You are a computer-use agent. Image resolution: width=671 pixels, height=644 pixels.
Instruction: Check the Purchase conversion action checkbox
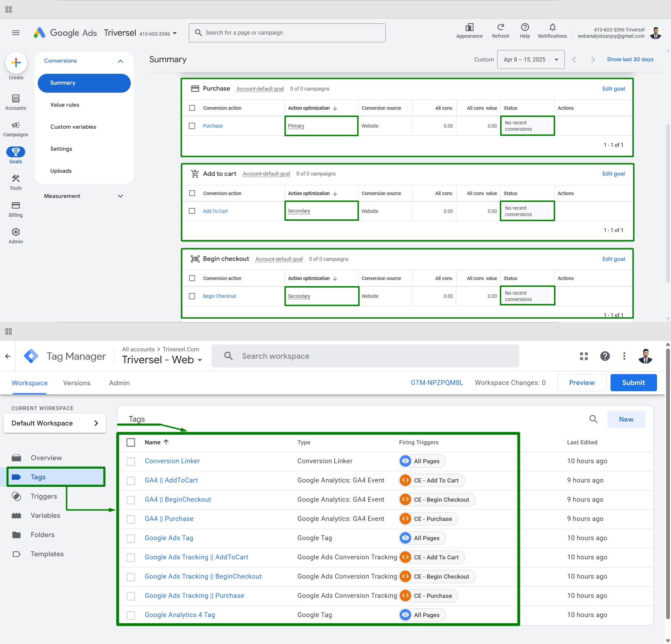point(192,126)
